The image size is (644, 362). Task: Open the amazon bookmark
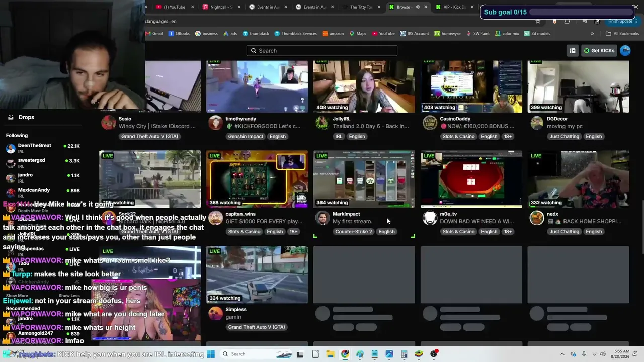pyautogui.click(x=333, y=34)
